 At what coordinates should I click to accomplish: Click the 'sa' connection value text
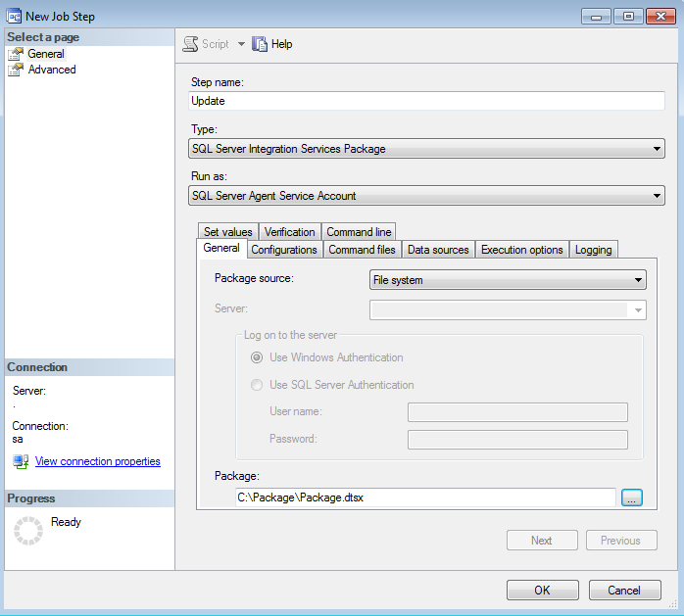(18, 439)
